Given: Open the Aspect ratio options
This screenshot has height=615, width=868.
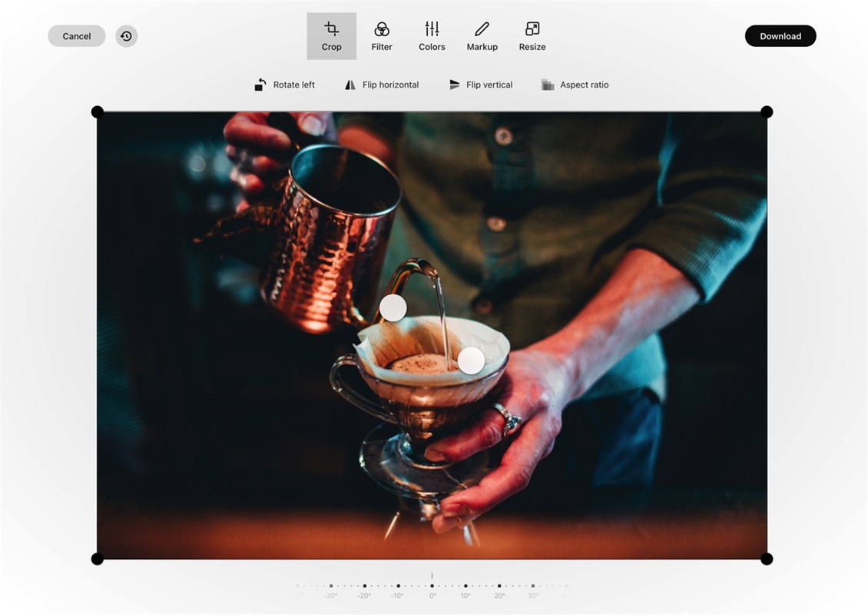Looking at the screenshot, I should point(575,85).
